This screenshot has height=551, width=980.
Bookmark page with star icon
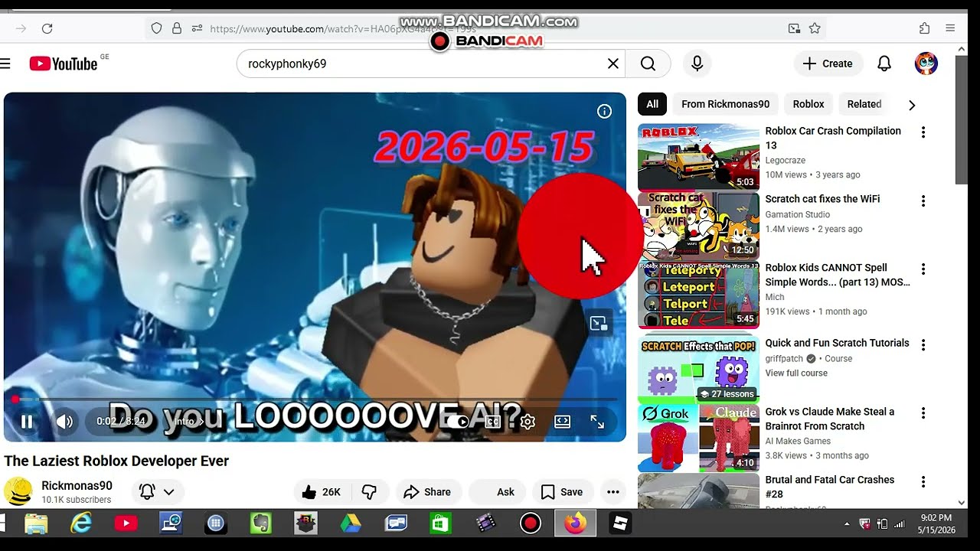click(x=815, y=28)
